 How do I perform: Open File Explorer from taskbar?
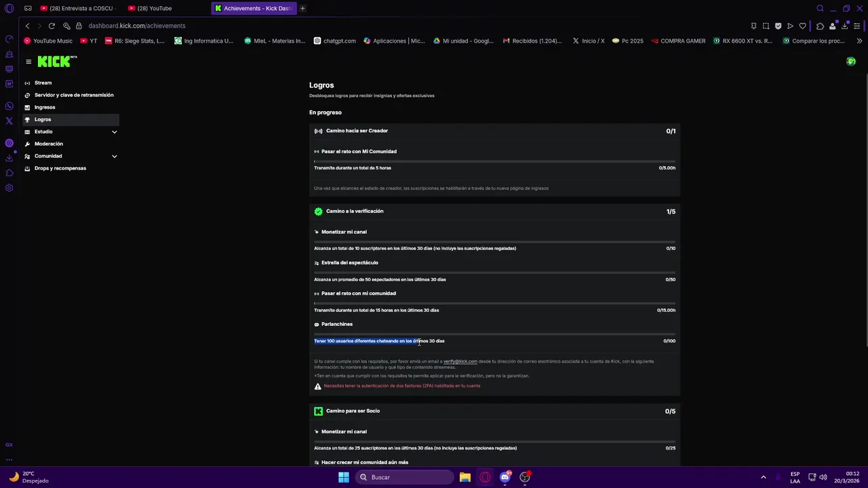point(465,477)
